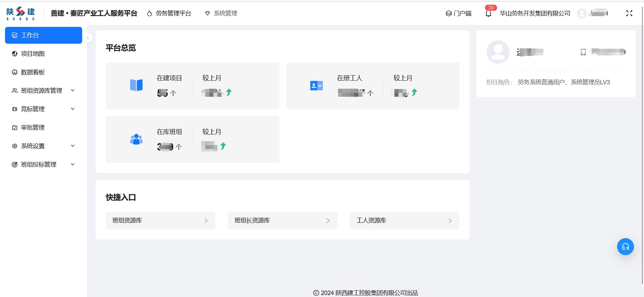This screenshot has height=297, width=644.
Task: Click the user avatar in top bar
Action: [582, 13]
